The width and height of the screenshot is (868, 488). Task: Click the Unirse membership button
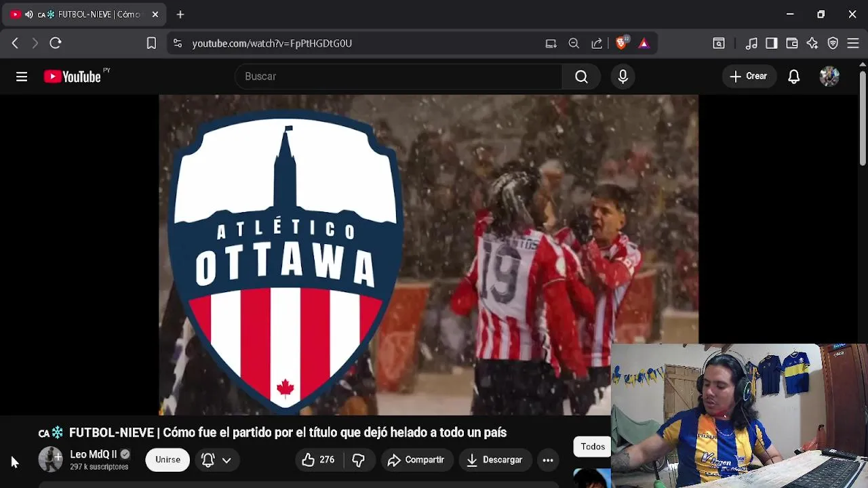coord(167,460)
